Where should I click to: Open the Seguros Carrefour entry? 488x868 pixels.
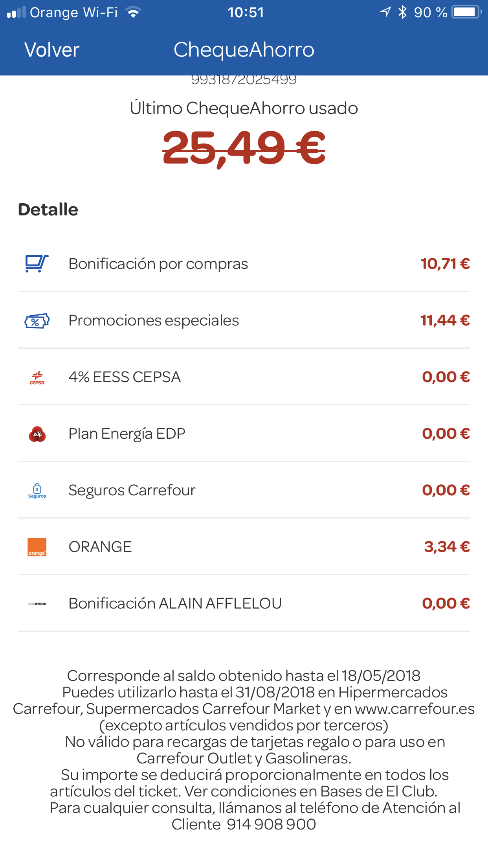click(x=132, y=490)
